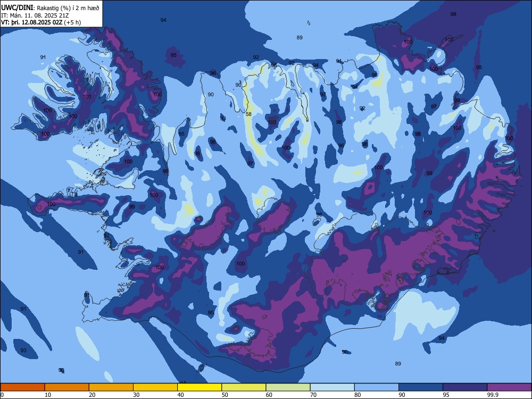The height and width of the screenshot is (399, 532).
Task: Pick the 60–70 pale green legend swatch
Action: [x=288, y=387]
